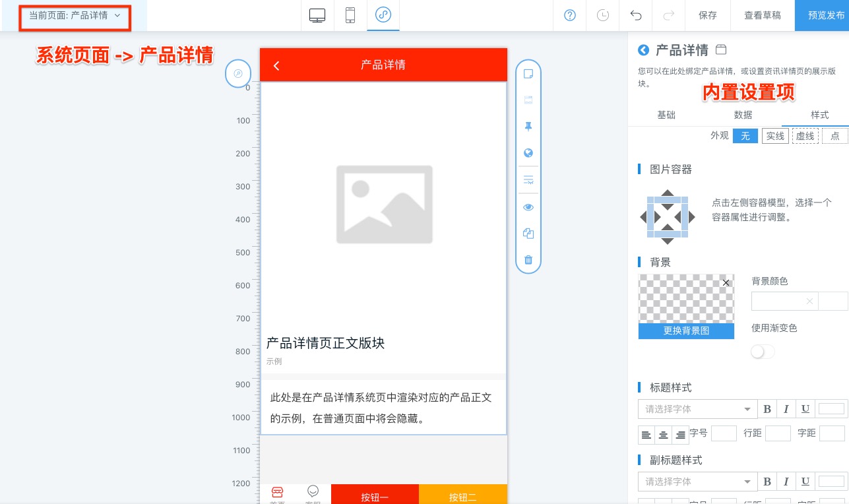
Task: Click the 保存 button
Action: coord(707,15)
